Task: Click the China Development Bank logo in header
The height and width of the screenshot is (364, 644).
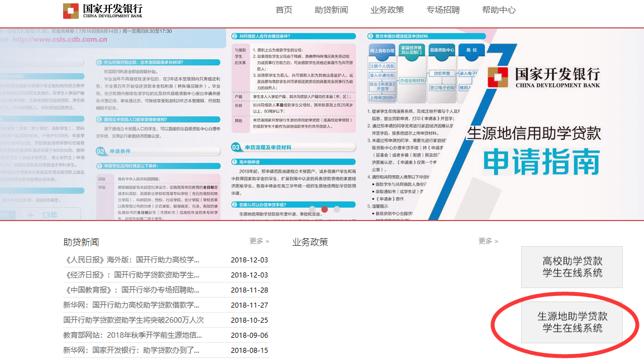Action: [x=103, y=11]
